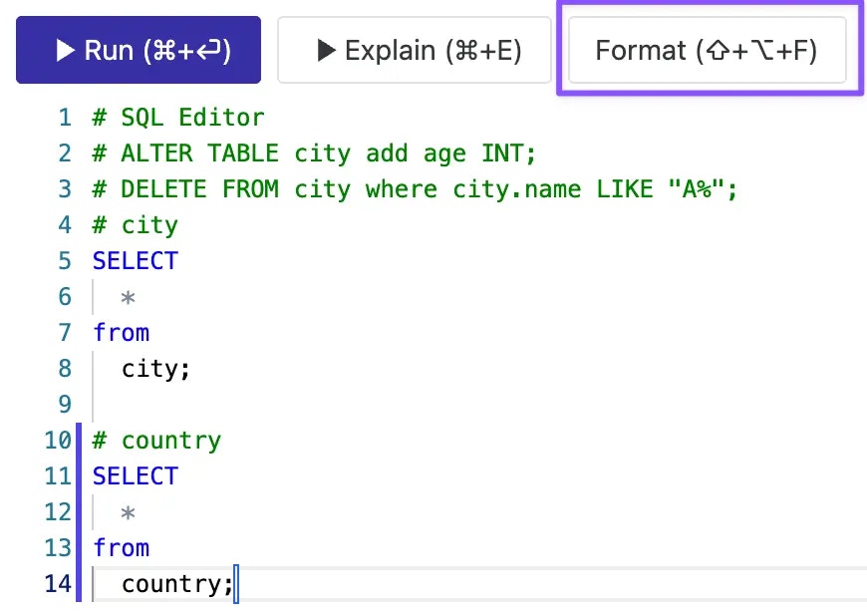The width and height of the screenshot is (867, 616).
Task: Click the 'from' keyword on line 13
Action: pos(122,548)
